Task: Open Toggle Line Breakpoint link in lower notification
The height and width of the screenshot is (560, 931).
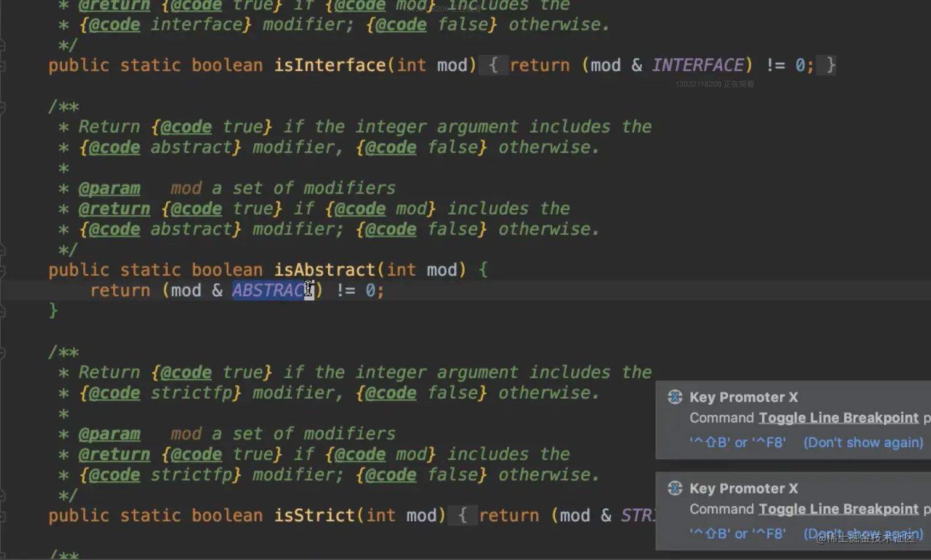Action: [x=839, y=509]
